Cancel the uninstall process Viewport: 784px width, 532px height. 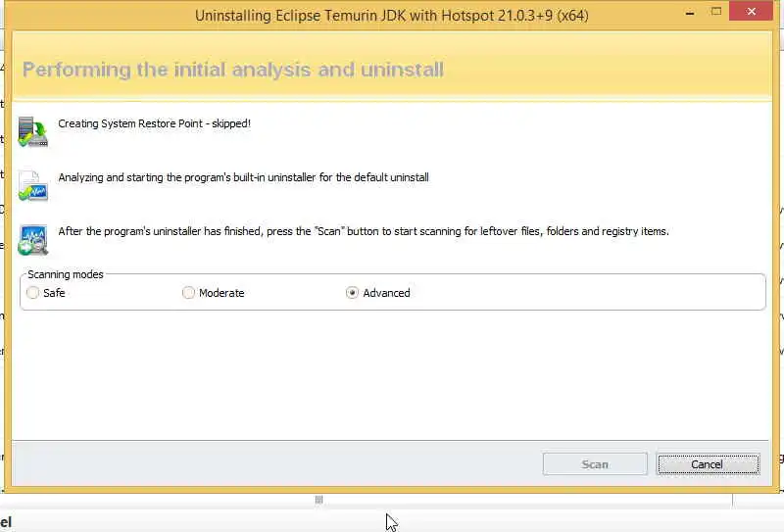(708, 464)
